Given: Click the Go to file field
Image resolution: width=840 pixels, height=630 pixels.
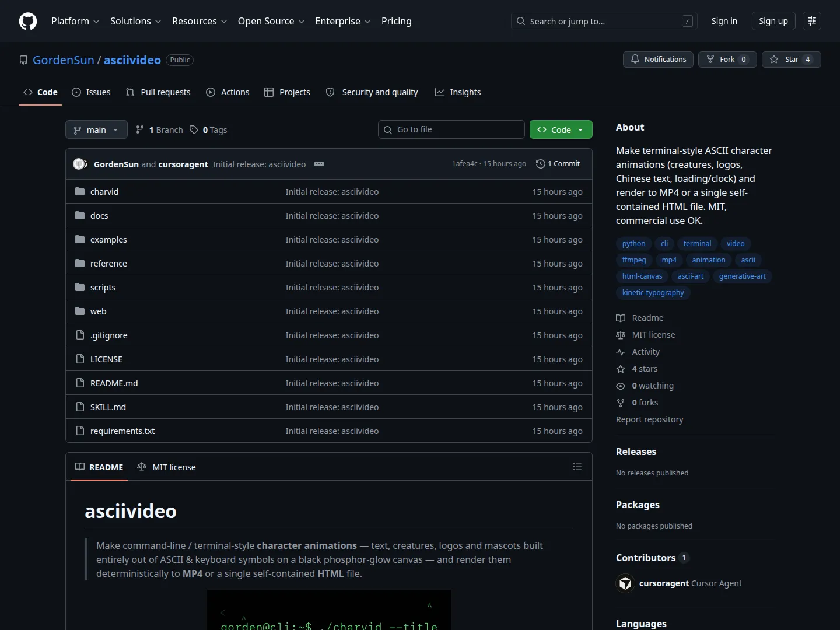Looking at the screenshot, I should tap(452, 129).
